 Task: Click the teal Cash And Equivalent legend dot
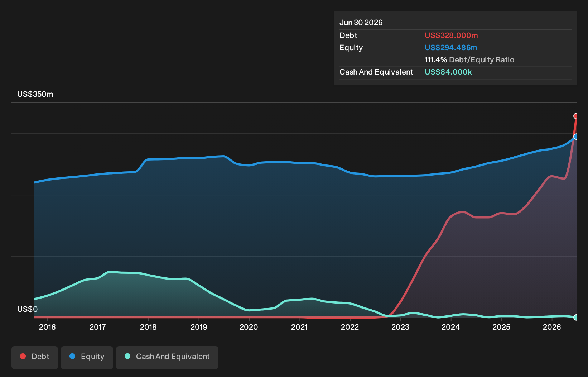tap(127, 356)
